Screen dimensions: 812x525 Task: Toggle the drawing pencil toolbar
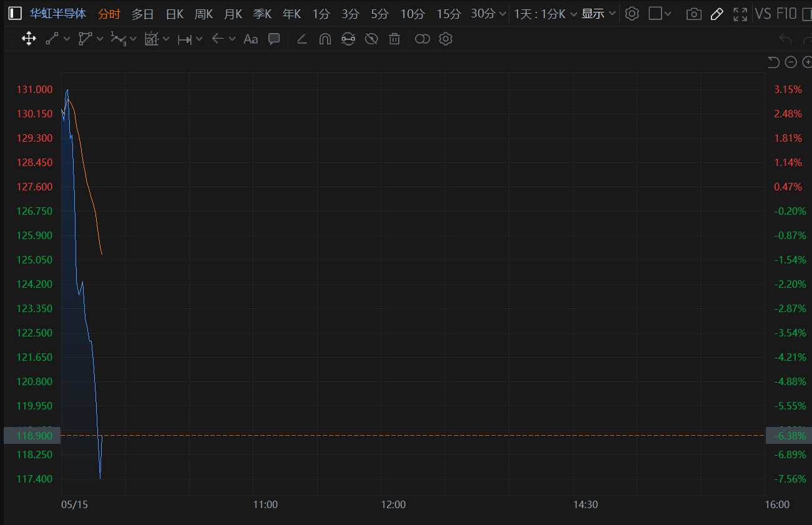717,14
